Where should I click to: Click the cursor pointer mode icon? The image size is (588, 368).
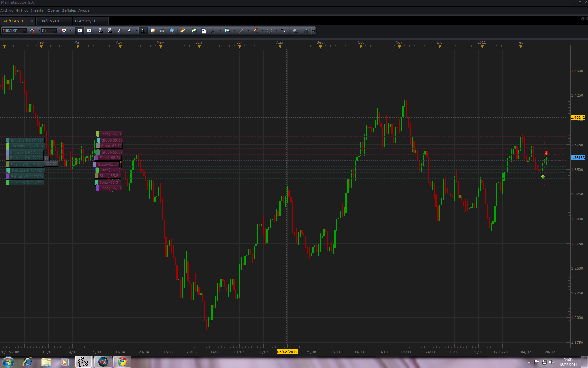pyautogui.click(x=119, y=31)
